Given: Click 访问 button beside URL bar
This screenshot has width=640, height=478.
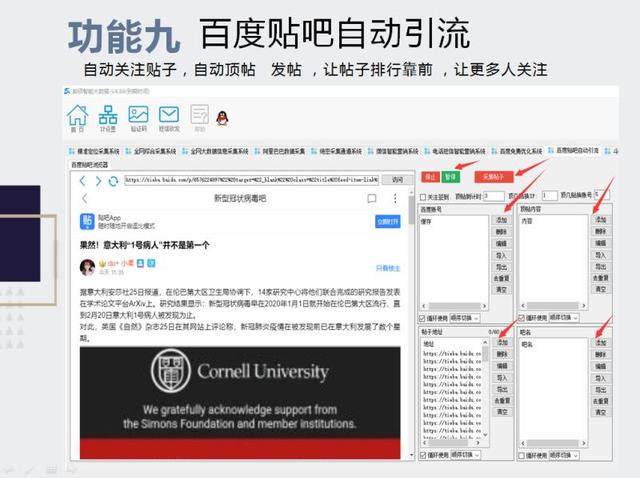Looking at the screenshot, I should coord(397,180).
